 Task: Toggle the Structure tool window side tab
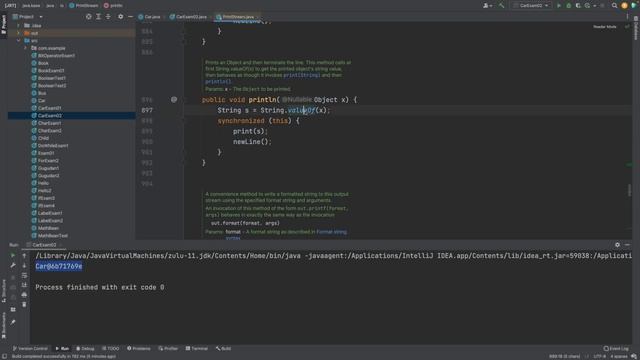(4, 290)
